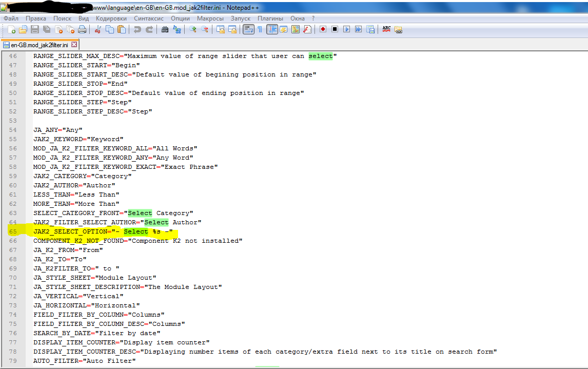Click the ABC spell check icon

pyautogui.click(x=386, y=29)
